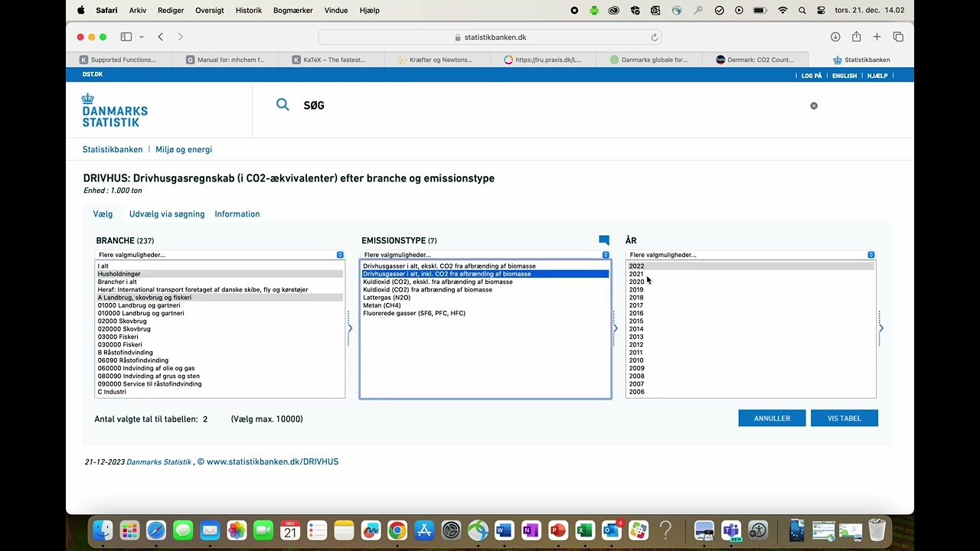
Task: Open the Arkiv menu
Action: [x=138, y=11]
